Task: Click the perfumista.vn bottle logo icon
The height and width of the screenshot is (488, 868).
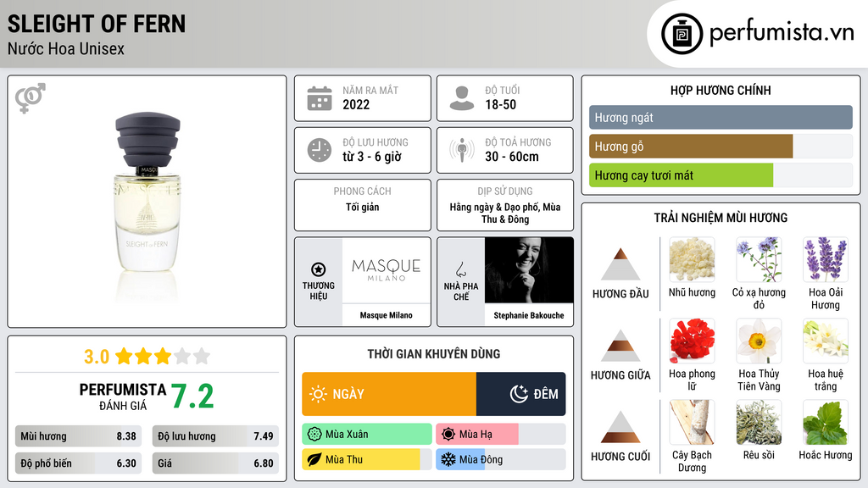Action: point(682,34)
